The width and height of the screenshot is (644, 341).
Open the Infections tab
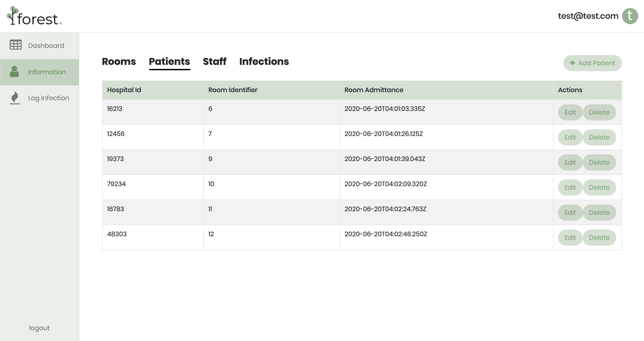(264, 62)
